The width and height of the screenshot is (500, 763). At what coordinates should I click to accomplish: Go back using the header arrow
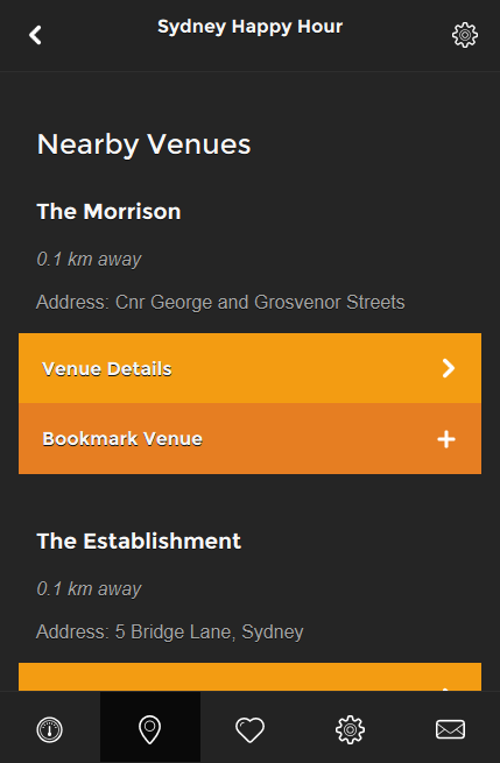tap(35, 35)
